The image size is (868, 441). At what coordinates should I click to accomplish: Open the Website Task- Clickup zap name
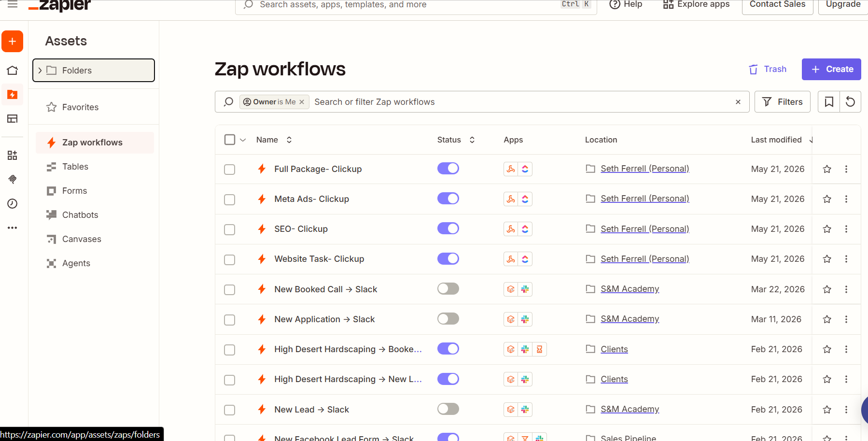(319, 259)
